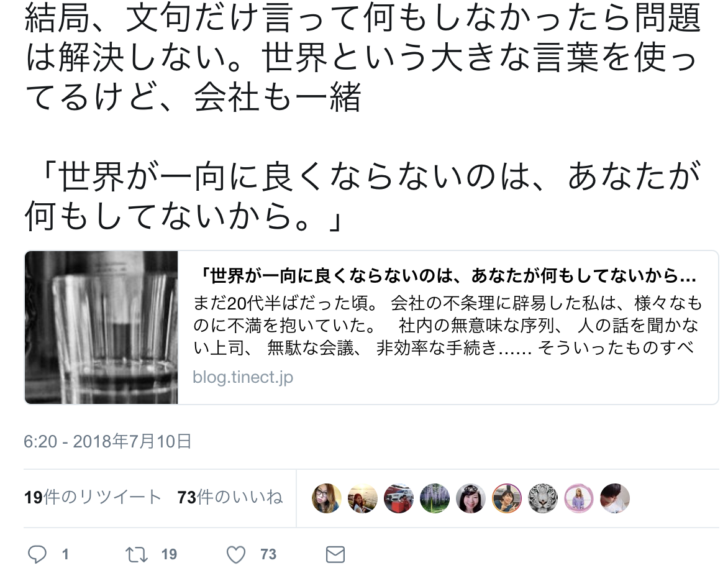Click the envelope direct message icon
The width and height of the screenshot is (728, 568).
(335, 554)
